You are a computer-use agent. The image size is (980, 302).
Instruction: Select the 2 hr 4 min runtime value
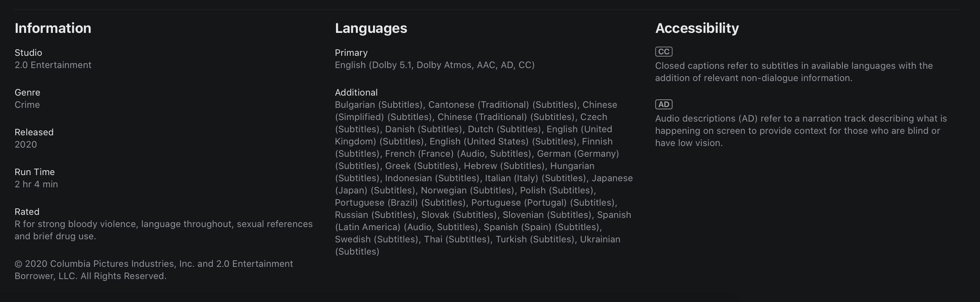click(x=36, y=184)
